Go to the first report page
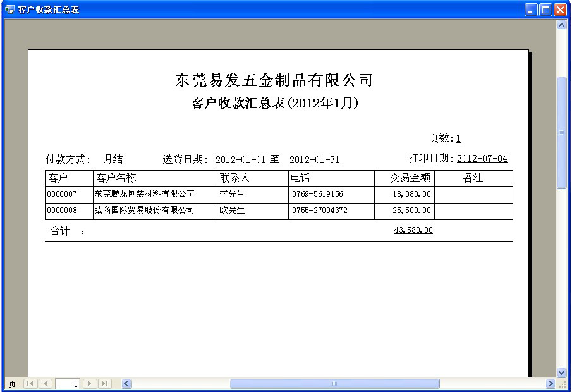Image resolution: width=572 pixels, height=392 pixels. point(30,384)
